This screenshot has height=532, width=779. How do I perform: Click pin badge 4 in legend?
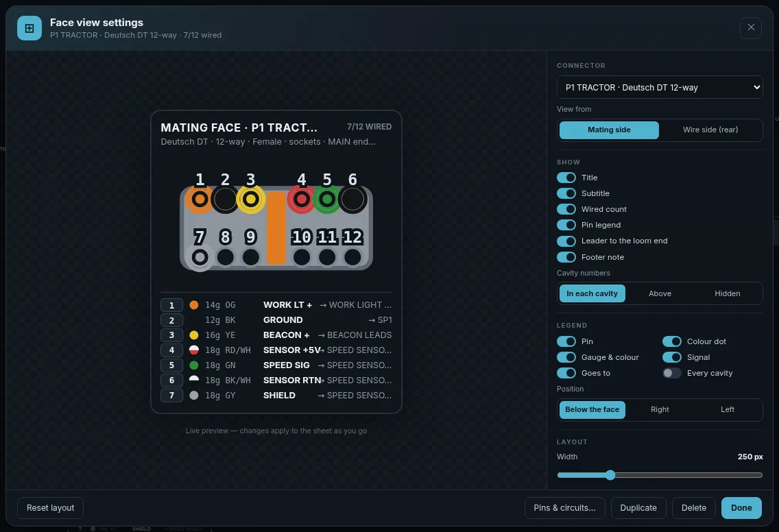(171, 350)
